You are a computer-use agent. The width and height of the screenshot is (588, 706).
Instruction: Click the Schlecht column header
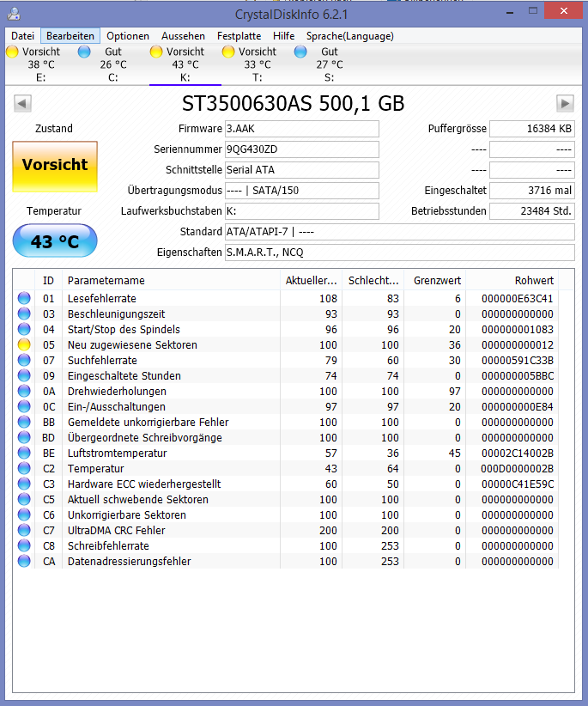point(373,281)
